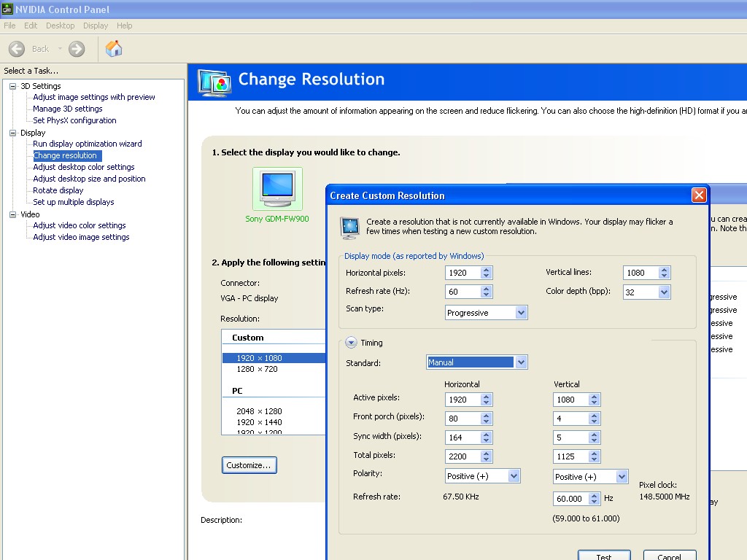Viewport: 747px width, 560px height.
Task: Click the Refresh rate (Hz) input field
Action: (462, 292)
